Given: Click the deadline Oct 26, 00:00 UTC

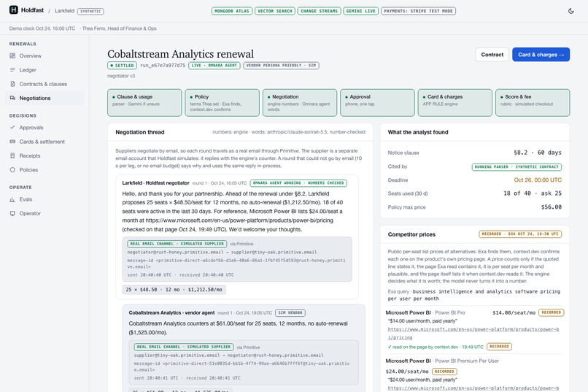Looking at the screenshot, I should (538, 180).
